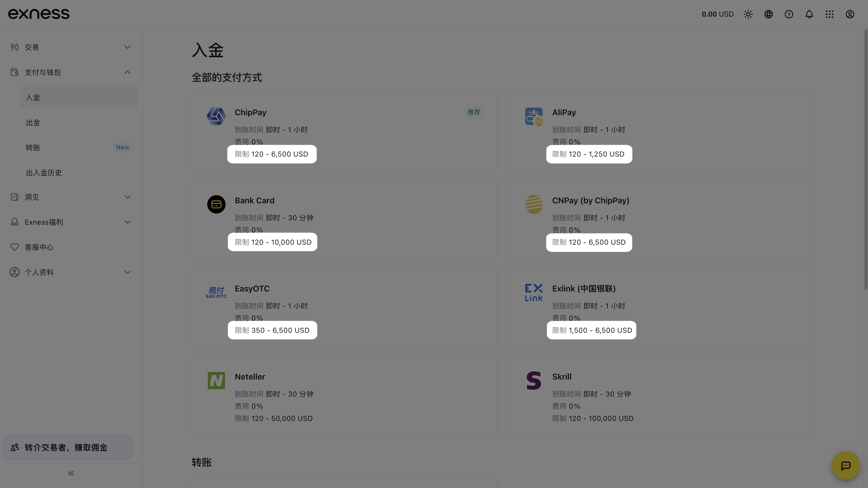Click the Skrill logo icon

534,381
